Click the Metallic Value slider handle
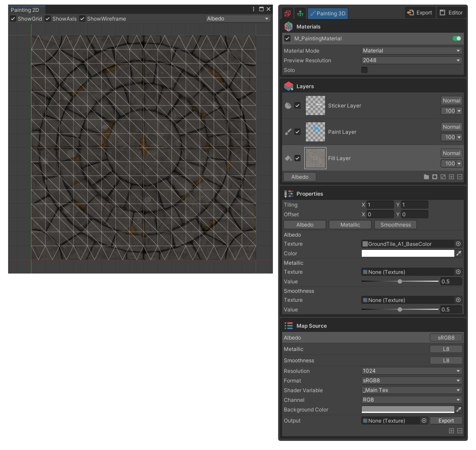Image resolution: width=476 pixels, height=450 pixels. [x=400, y=281]
